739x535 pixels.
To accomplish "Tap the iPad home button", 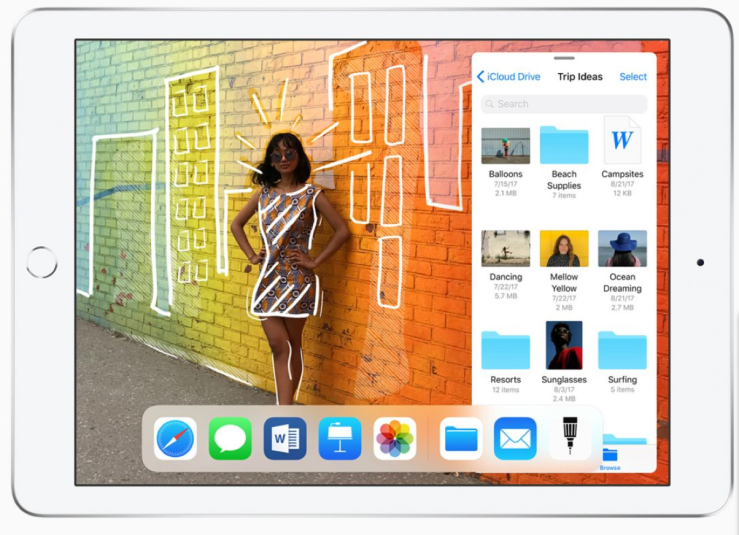I will 42,262.
